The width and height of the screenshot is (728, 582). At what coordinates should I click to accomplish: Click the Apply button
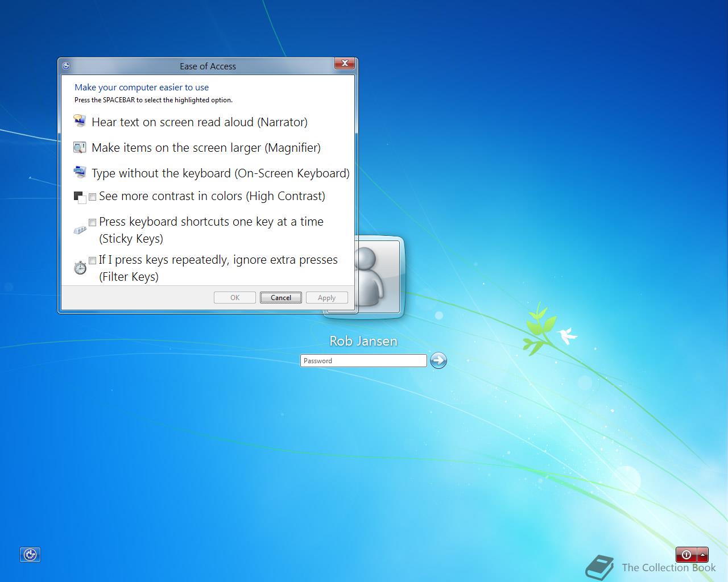click(x=327, y=298)
